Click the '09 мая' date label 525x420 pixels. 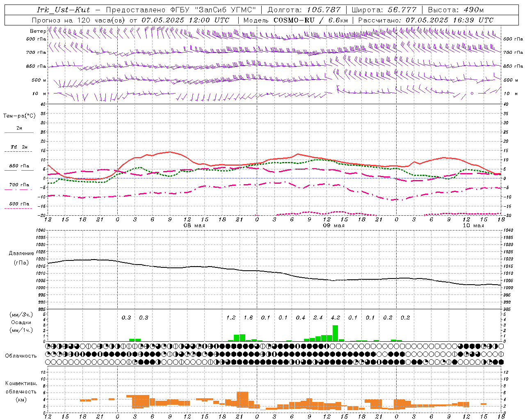[x=334, y=226]
